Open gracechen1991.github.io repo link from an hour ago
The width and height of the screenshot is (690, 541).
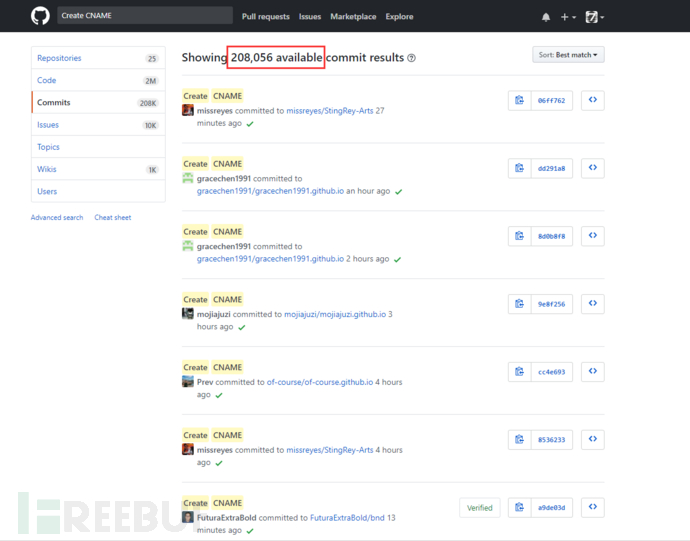coord(270,191)
